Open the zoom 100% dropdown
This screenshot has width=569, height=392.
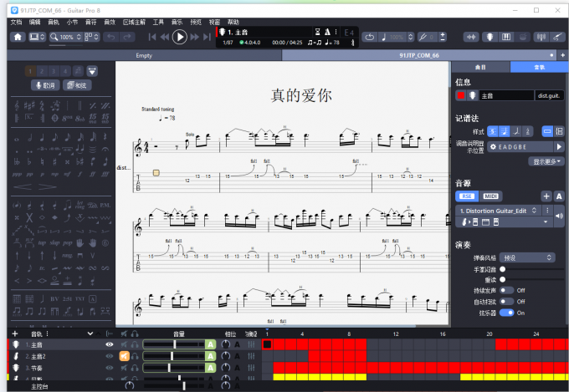coord(65,37)
